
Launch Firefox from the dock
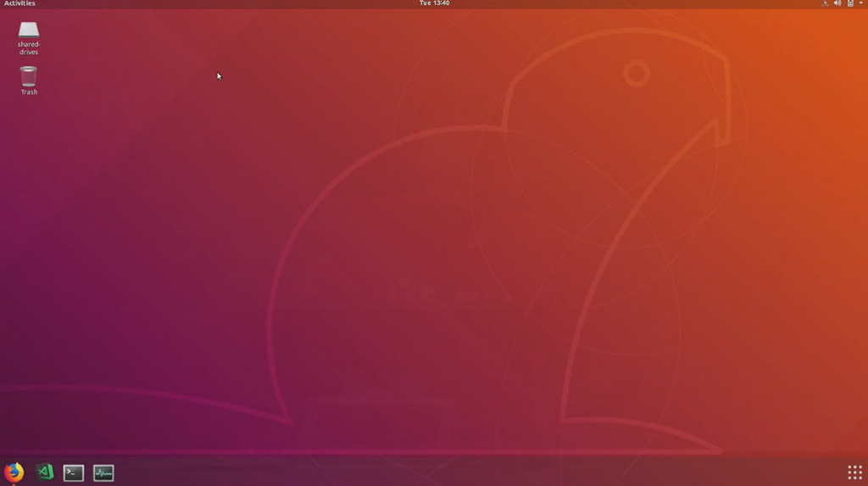tap(14, 472)
